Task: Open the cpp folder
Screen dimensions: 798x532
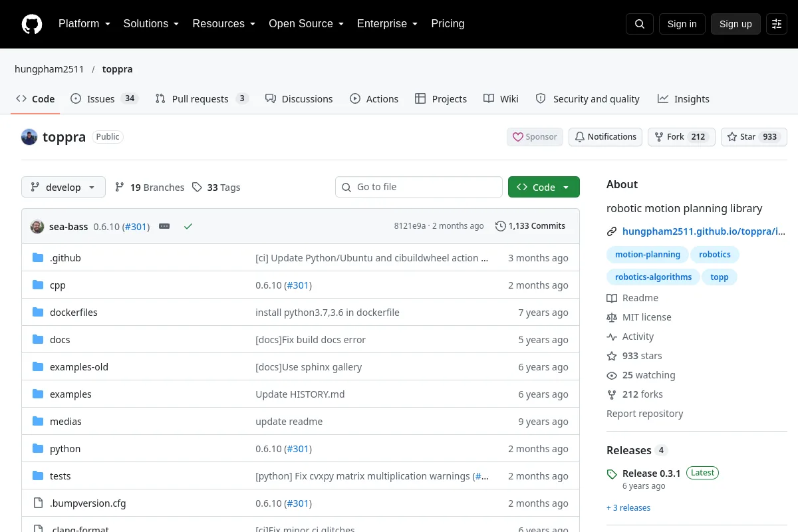Action: (x=58, y=285)
